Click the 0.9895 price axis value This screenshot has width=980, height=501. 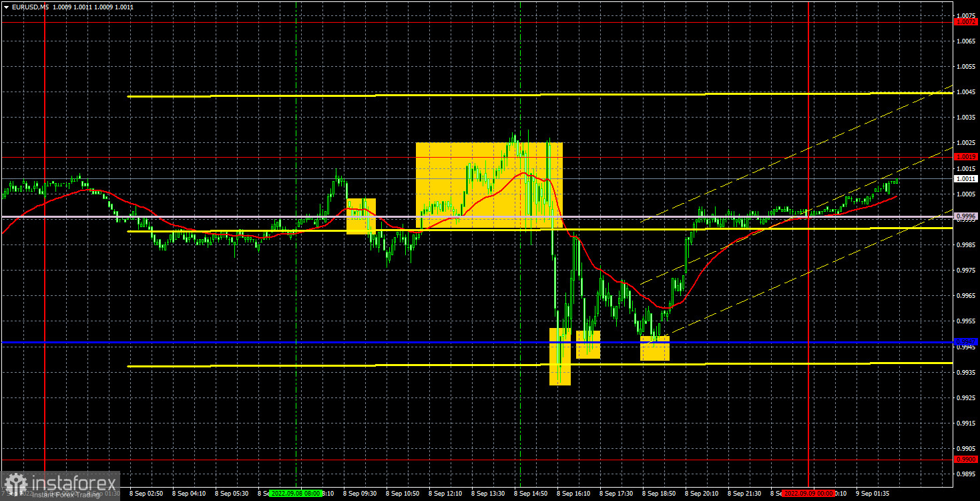point(966,474)
